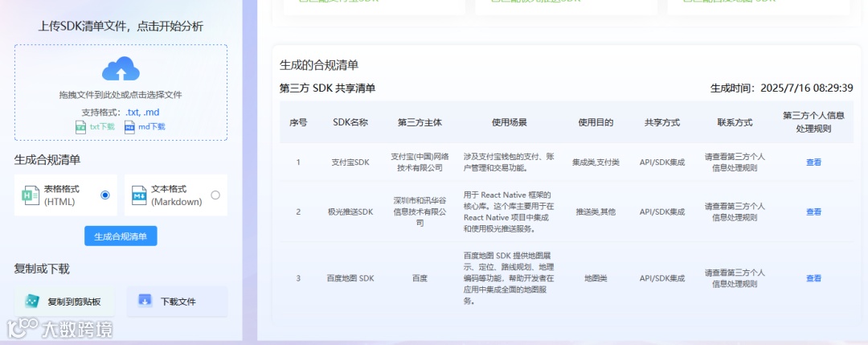View 百度地图 SDK personal info rules
This screenshot has height=345, width=868.
click(813, 278)
